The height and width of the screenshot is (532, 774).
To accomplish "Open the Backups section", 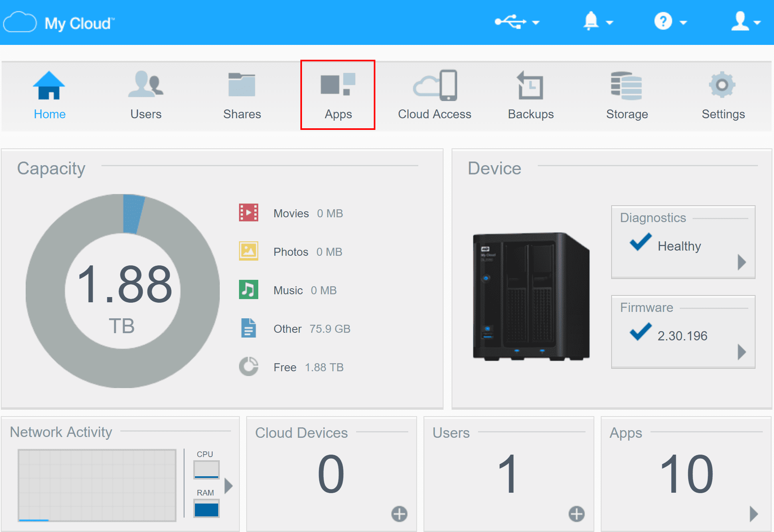I will click(531, 85).
